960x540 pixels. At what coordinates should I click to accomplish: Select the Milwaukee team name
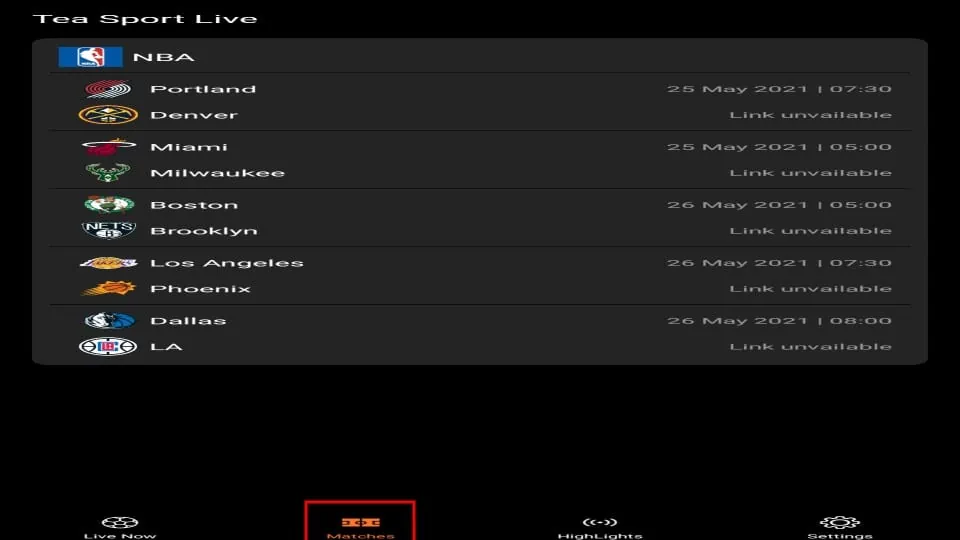tap(217, 173)
